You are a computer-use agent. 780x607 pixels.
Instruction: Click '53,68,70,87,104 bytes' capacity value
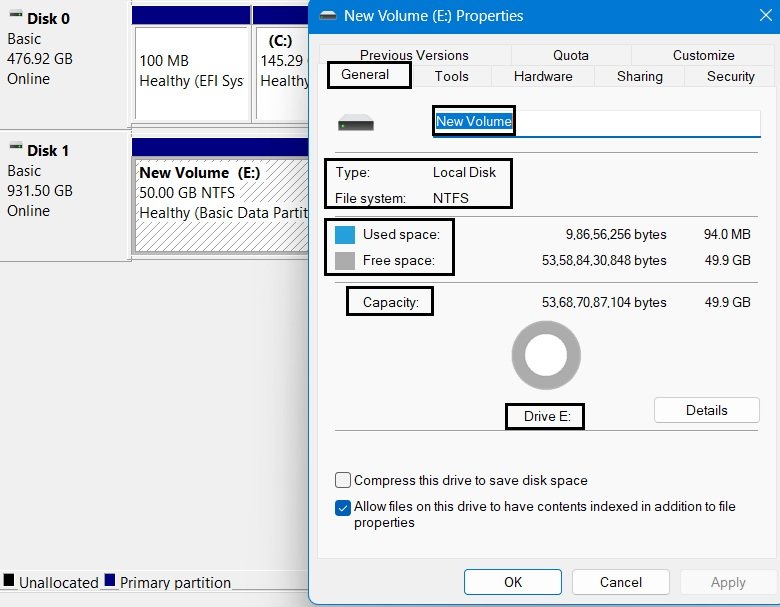[x=604, y=302]
